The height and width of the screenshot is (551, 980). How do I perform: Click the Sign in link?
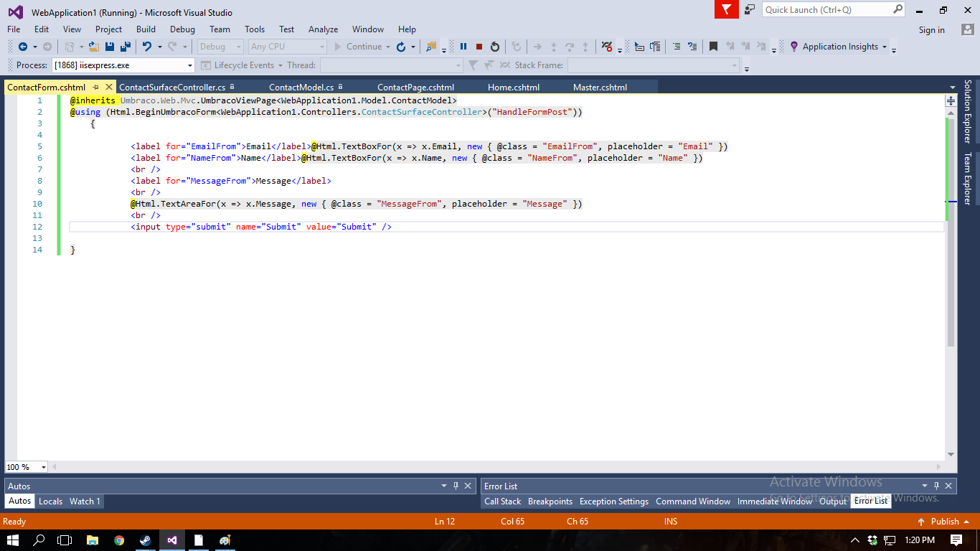931,30
